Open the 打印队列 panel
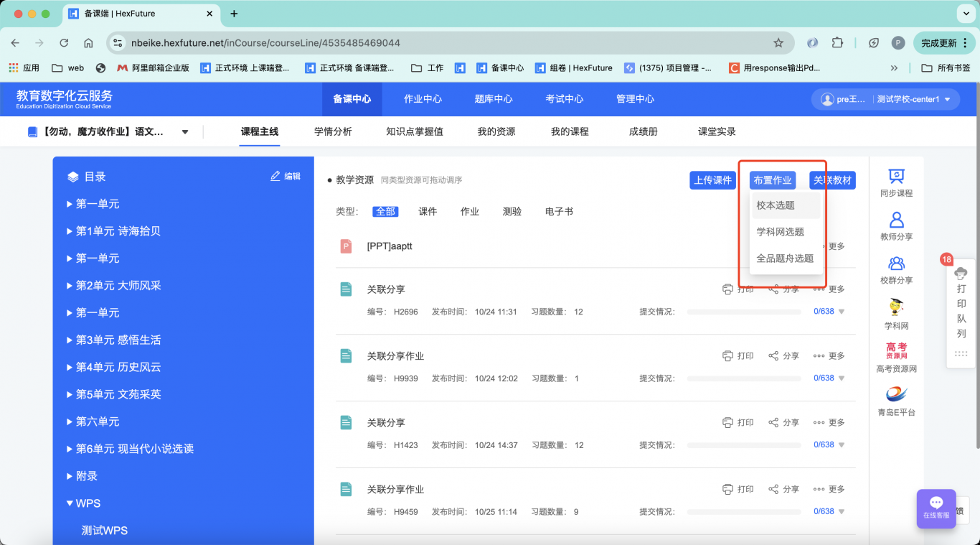Viewport: 980px width, 545px height. click(x=961, y=312)
